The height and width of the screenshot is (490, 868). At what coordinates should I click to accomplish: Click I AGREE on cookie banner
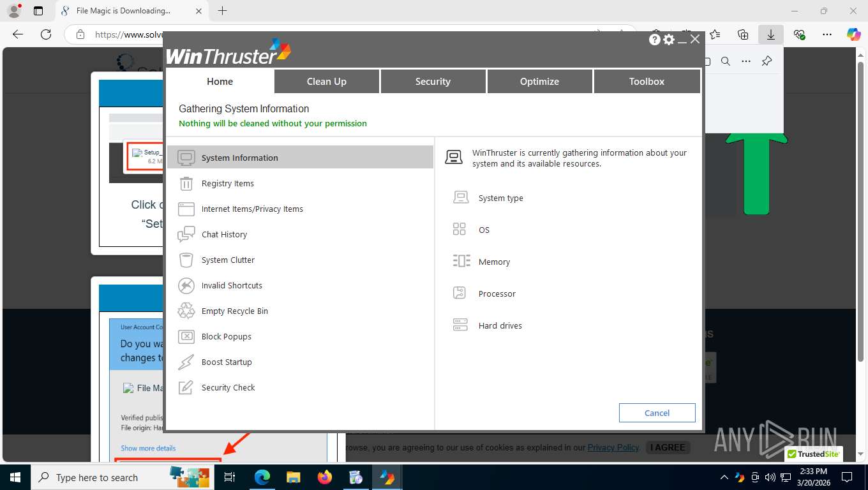668,447
